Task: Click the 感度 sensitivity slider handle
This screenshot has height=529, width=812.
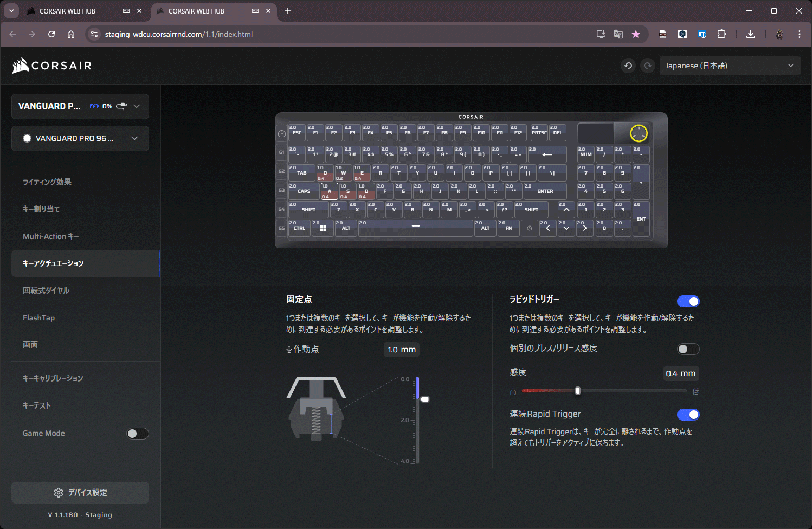Action: (578, 391)
